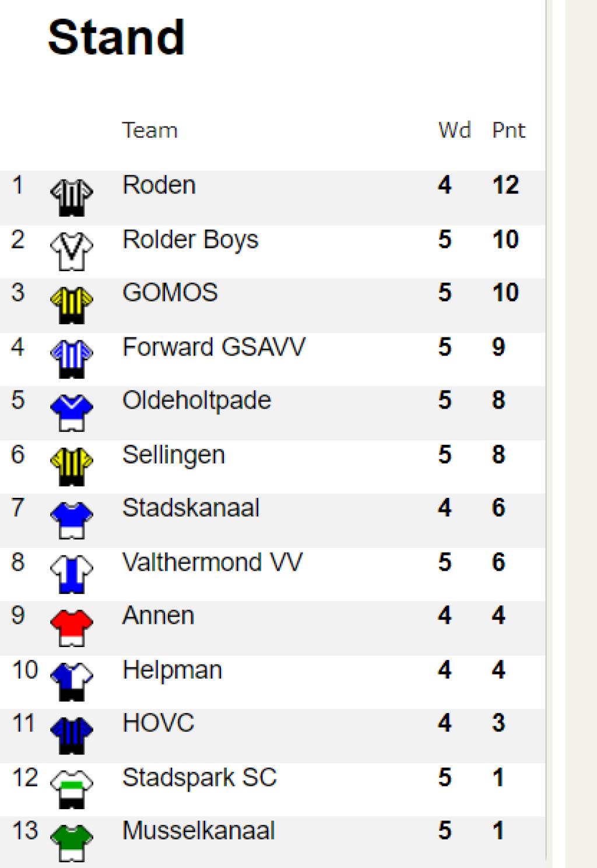The width and height of the screenshot is (597, 868).
Task: Click the Pnt column header
Action: click(x=508, y=130)
